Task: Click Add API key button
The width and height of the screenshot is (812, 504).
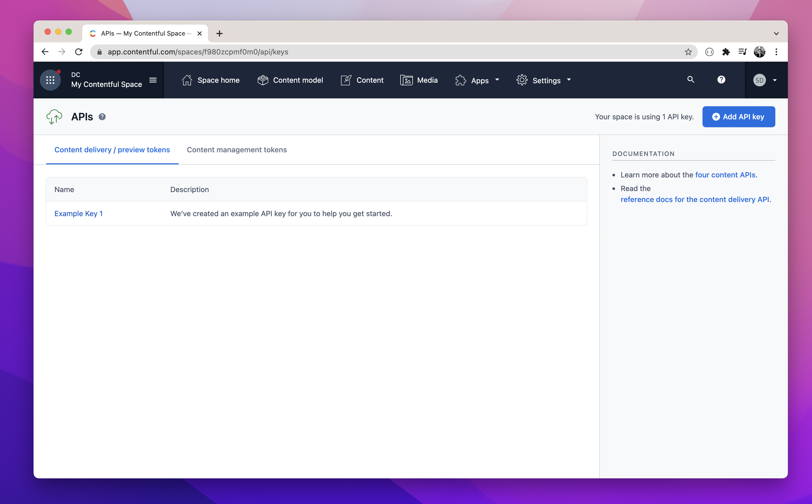Action: point(738,117)
